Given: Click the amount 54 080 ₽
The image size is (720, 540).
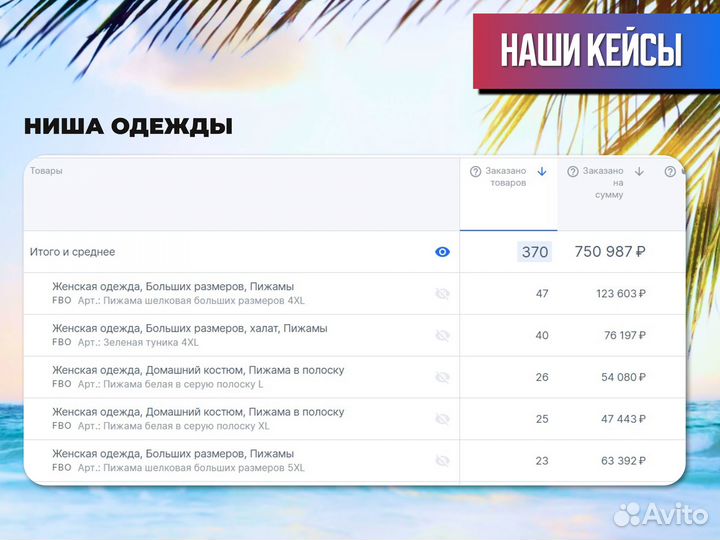Looking at the screenshot, I should [x=623, y=377].
